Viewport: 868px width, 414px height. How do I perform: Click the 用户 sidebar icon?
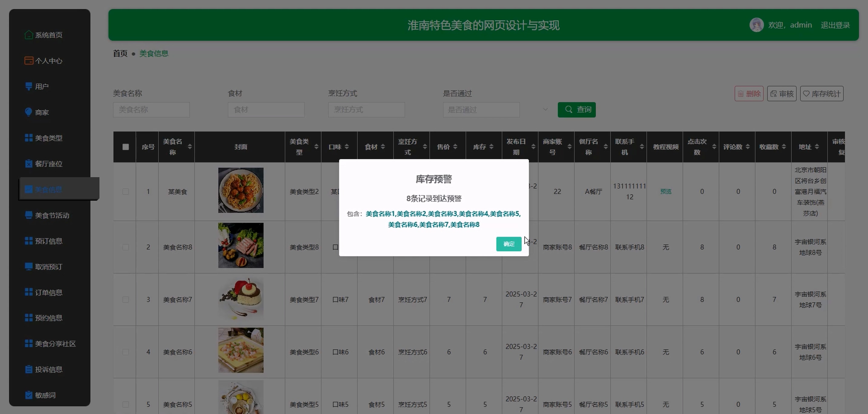pyautogui.click(x=29, y=86)
